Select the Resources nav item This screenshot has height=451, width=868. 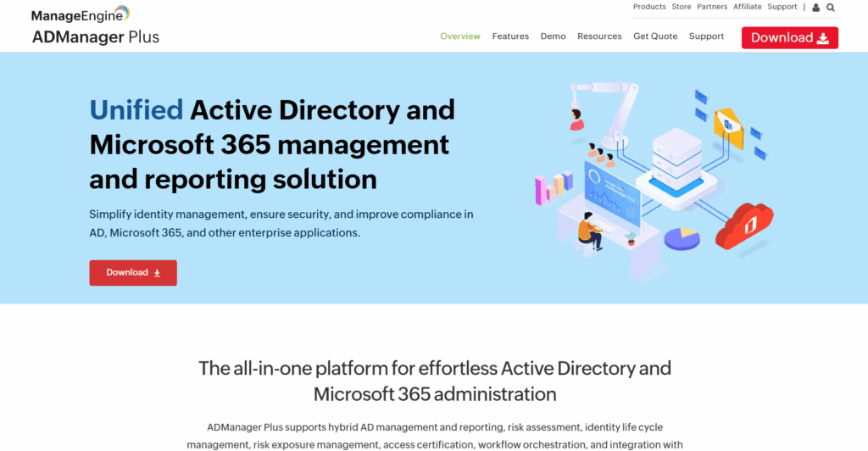(599, 36)
